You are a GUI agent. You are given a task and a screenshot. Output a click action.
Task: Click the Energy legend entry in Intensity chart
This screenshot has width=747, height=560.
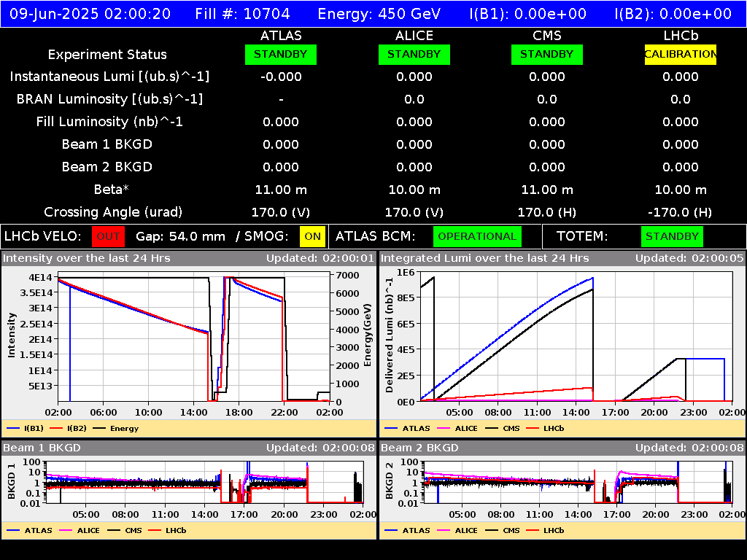[116, 429]
